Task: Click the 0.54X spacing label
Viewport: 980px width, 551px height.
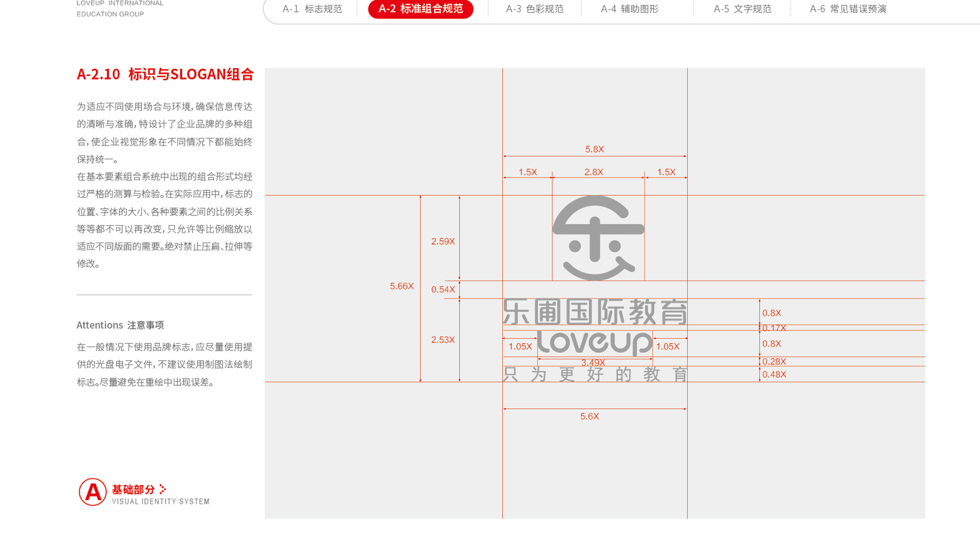Action: 443,290
